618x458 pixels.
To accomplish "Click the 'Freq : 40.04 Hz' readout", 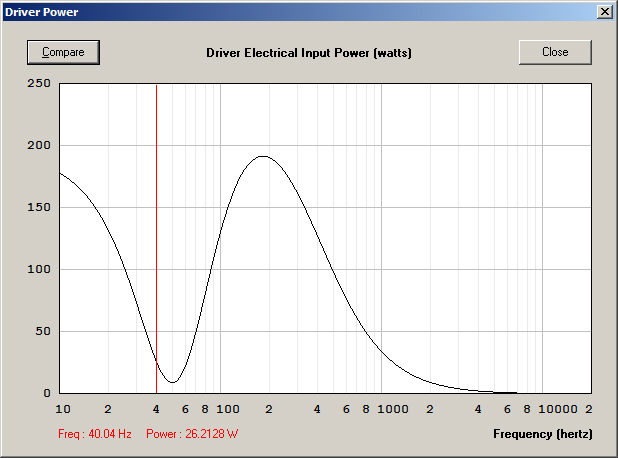I will coord(95,434).
